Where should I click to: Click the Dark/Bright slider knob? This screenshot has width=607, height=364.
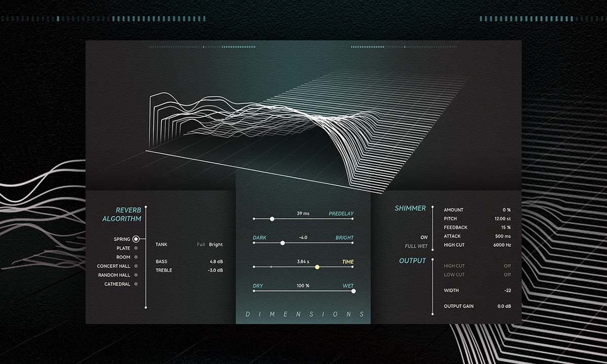pyautogui.click(x=282, y=243)
